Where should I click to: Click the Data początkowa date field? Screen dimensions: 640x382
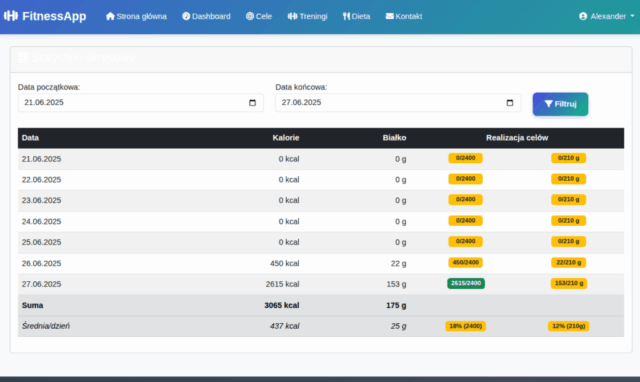coord(140,103)
